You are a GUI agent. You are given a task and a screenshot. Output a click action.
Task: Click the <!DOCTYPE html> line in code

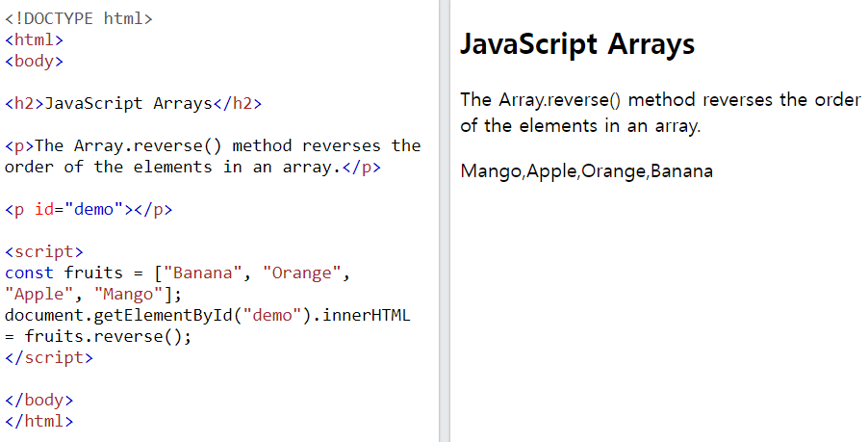78,19
